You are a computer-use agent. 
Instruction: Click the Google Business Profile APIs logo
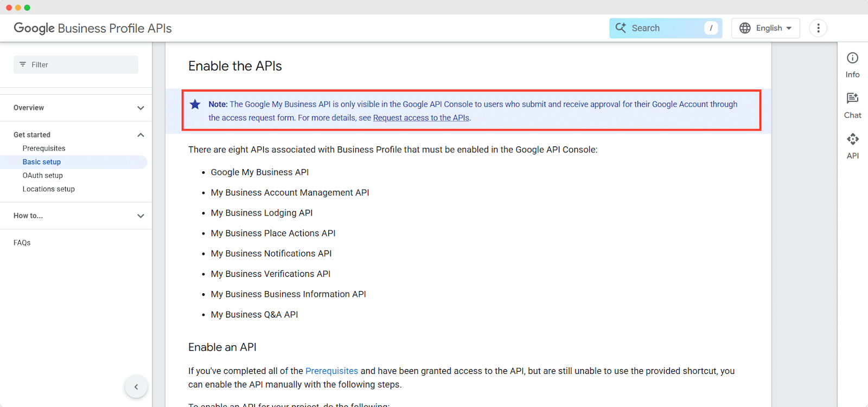tap(93, 28)
